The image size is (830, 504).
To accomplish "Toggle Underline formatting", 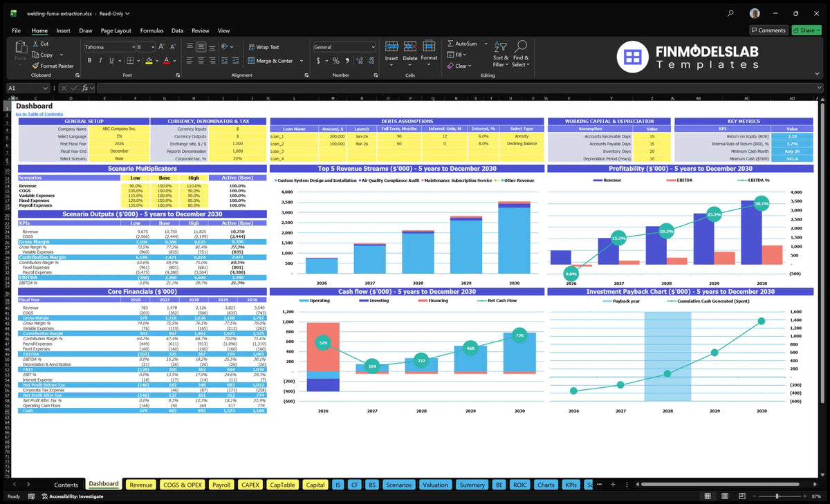I will (x=111, y=61).
